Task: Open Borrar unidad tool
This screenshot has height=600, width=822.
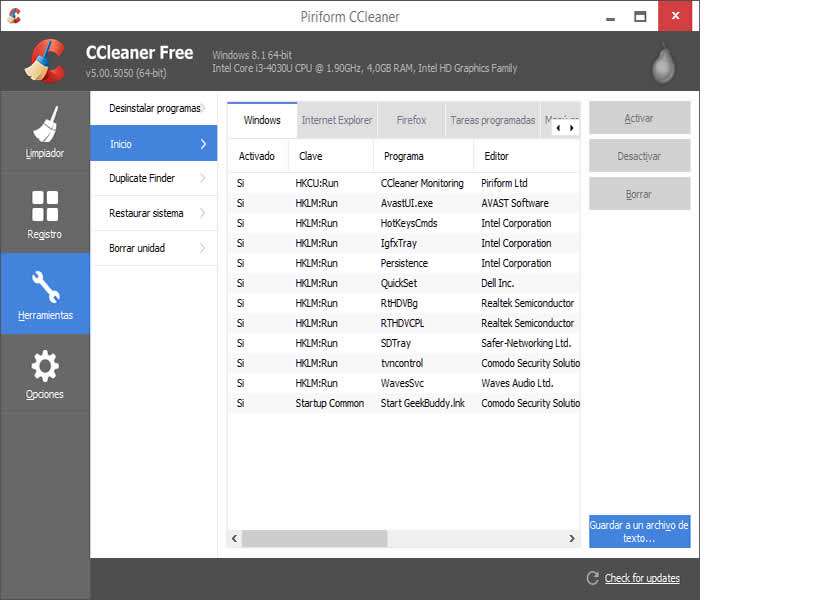Action: (x=154, y=248)
